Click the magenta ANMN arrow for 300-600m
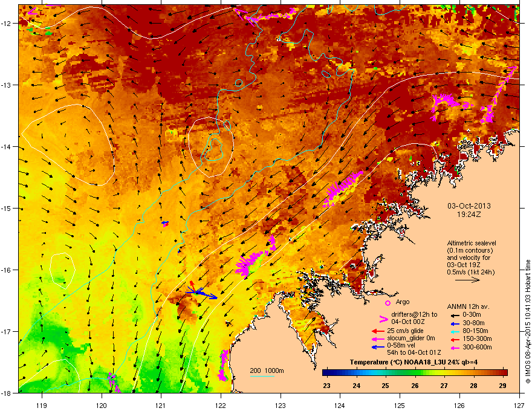 tap(454, 348)
